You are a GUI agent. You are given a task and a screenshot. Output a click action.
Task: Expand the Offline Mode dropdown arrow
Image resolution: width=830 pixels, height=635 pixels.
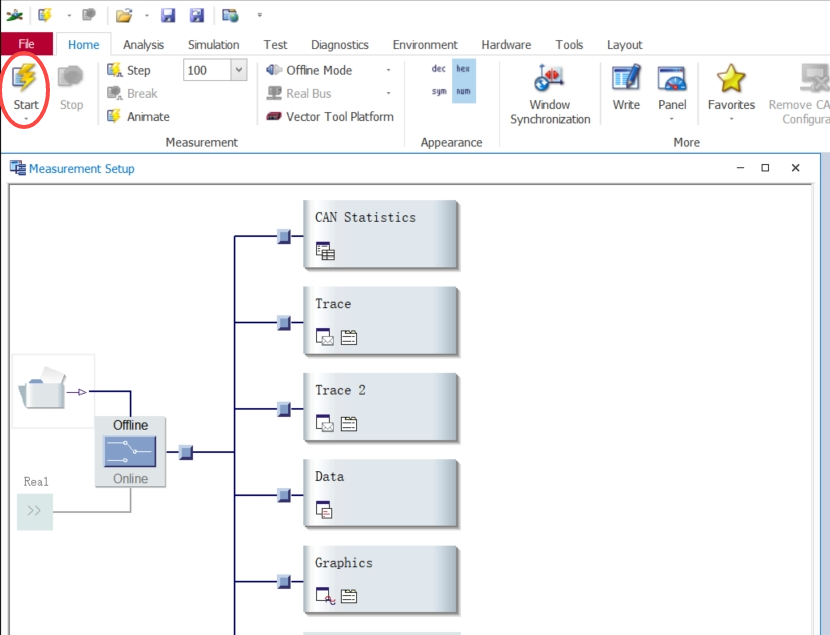389,70
